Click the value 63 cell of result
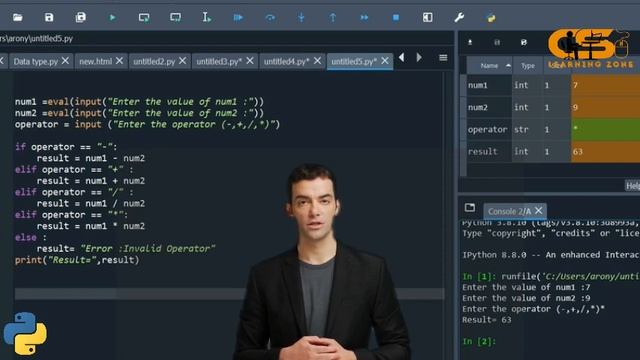The height and width of the screenshot is (360, 640). point(605,151)
